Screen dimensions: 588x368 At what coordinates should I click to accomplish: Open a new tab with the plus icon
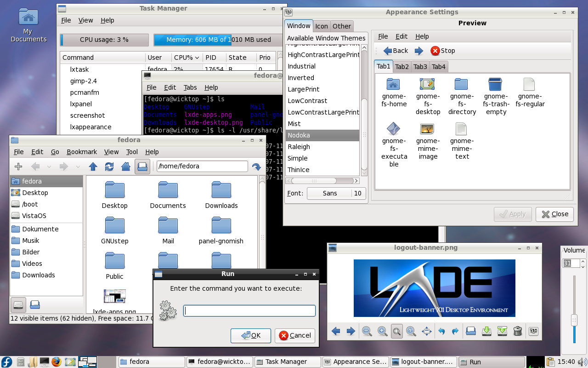pyautogui.click(x=18, y=167)
